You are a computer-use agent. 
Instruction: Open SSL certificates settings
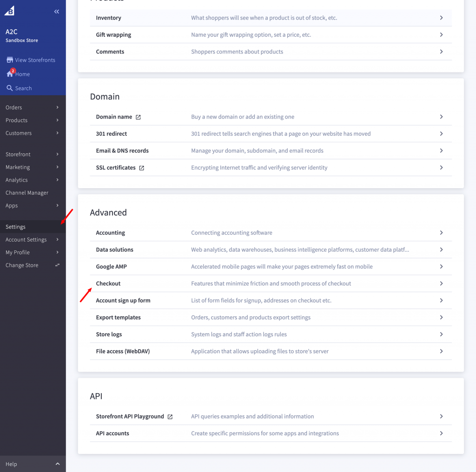click(x=271, y=167)
